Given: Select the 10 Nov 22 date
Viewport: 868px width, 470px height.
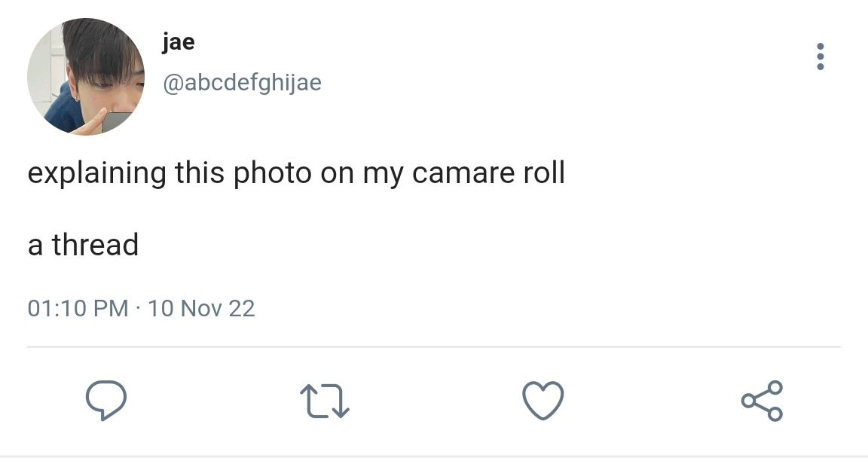Looking at the screenshot, I should (x=201, y=308).
